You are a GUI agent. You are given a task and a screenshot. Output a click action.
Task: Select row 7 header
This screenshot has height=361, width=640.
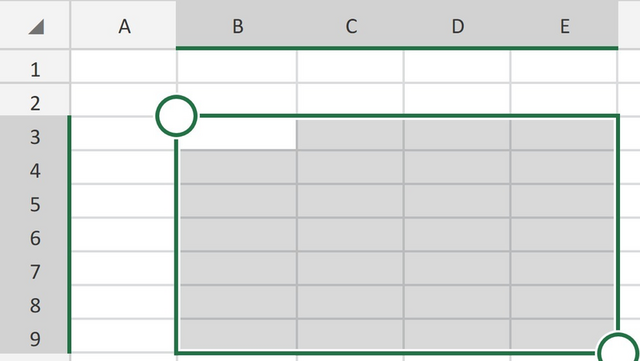click(35, 268)
